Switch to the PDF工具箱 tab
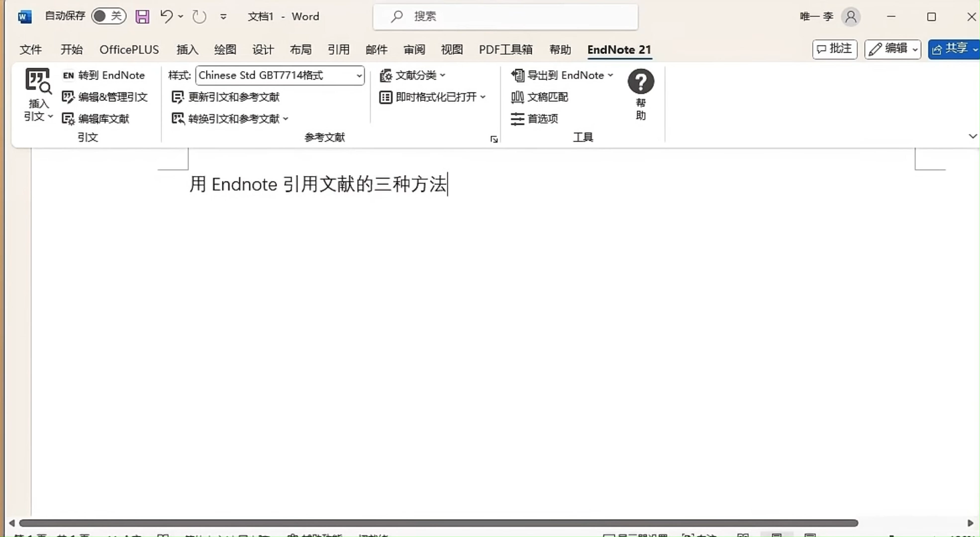980x537 pixels. point(506,50)
